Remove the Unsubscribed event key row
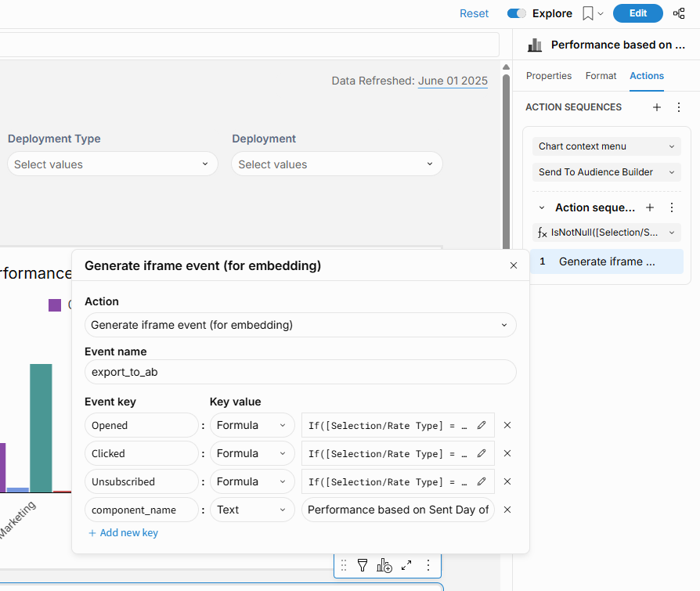This screenshot has height=591, width=700. (507, 481)
